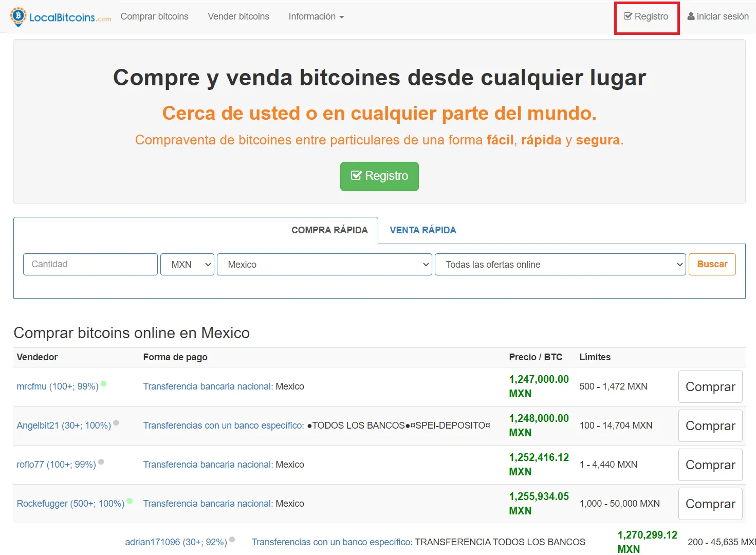Open seller profile Rockefugger (500+; 100%)
The height and width of the screenshot is (555, 756).
click(x=70, y=504)
